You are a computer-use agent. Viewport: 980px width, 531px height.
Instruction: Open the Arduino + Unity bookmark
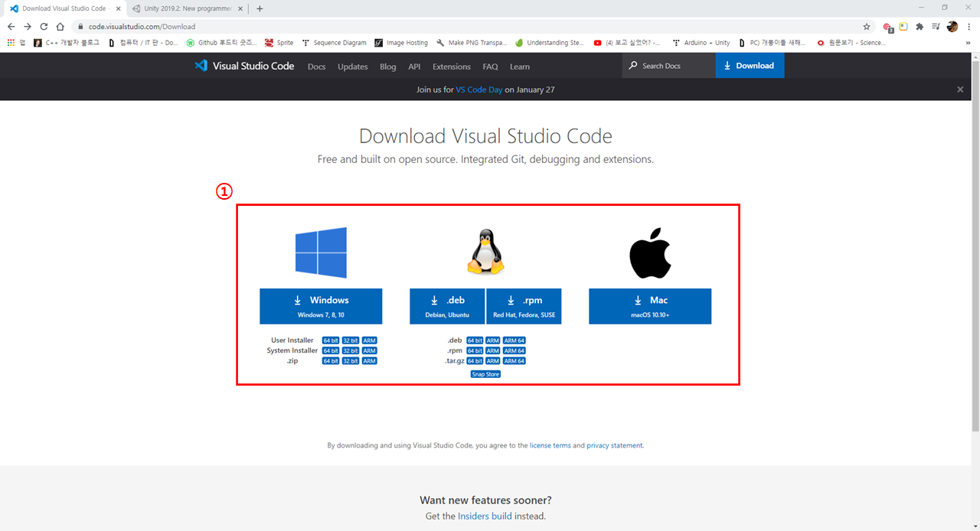point(701,43)
